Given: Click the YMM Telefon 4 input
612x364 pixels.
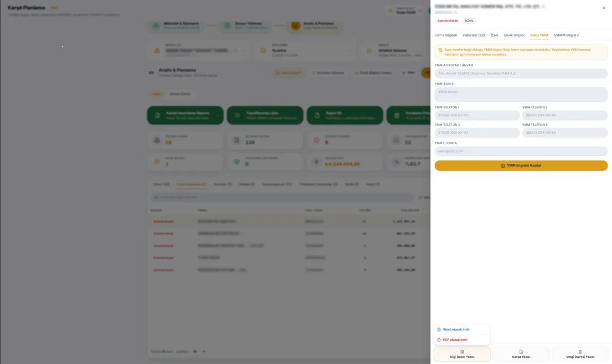Looking at the screenshot, I should coord(565,133).
